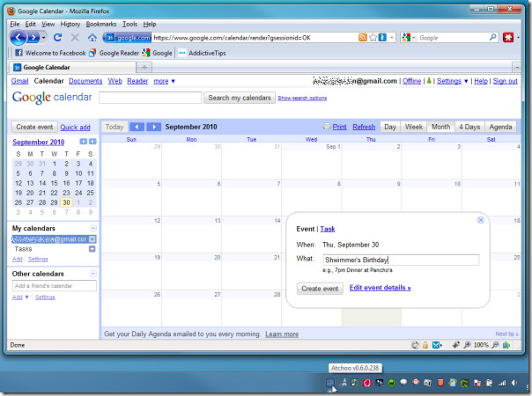
Task: Open gmail calendar options dropdown arrow
Action: (x=92, y=239)
